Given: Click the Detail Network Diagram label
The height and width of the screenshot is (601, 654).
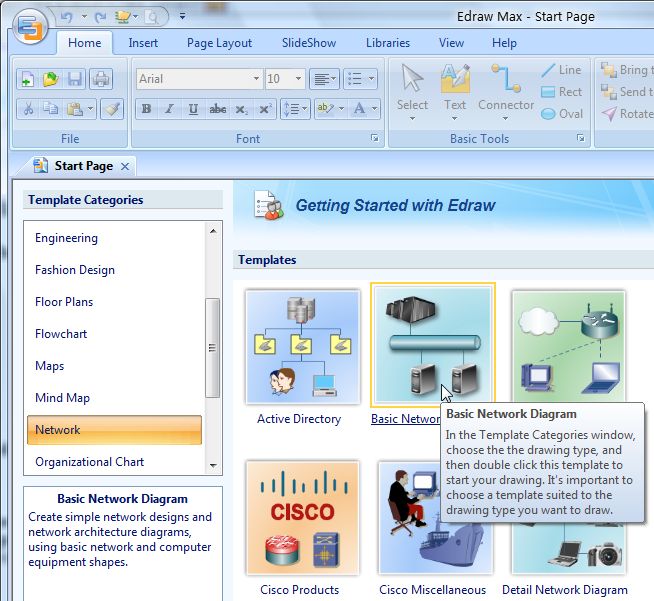Looking at the screenshot, I should click(565, 590).
